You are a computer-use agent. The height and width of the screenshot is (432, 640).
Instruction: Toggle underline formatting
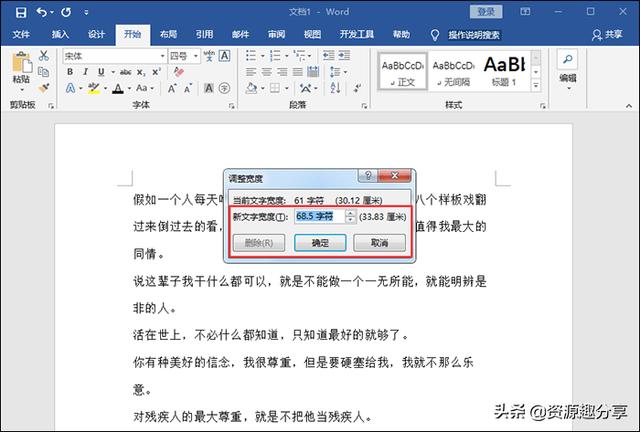click(101, 72)
